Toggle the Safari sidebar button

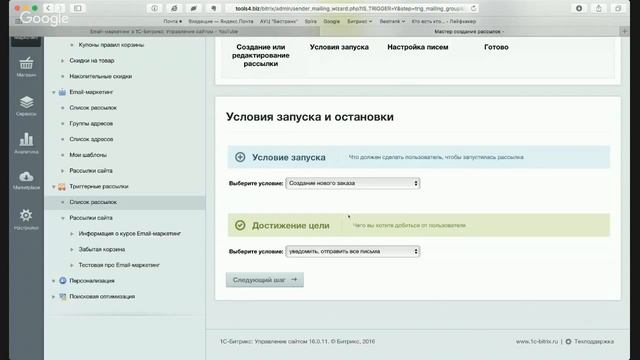[x=78, y=8]
